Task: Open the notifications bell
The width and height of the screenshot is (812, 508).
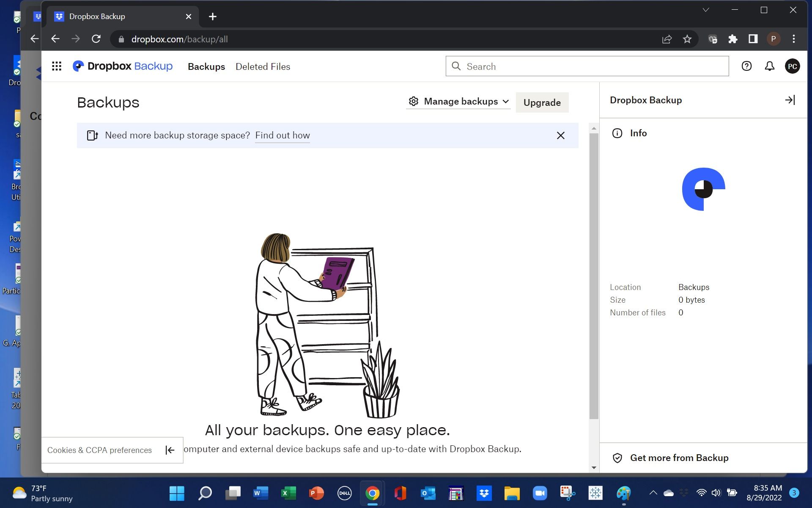Action: (769, 66)
